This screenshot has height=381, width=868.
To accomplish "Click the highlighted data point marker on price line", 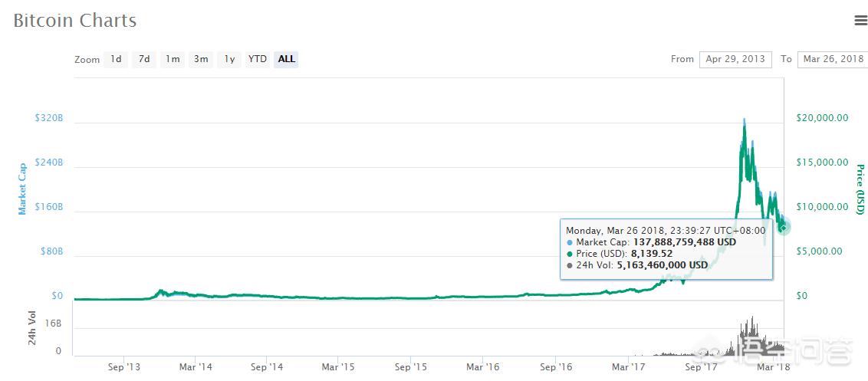I will click(x=784, y=226).
